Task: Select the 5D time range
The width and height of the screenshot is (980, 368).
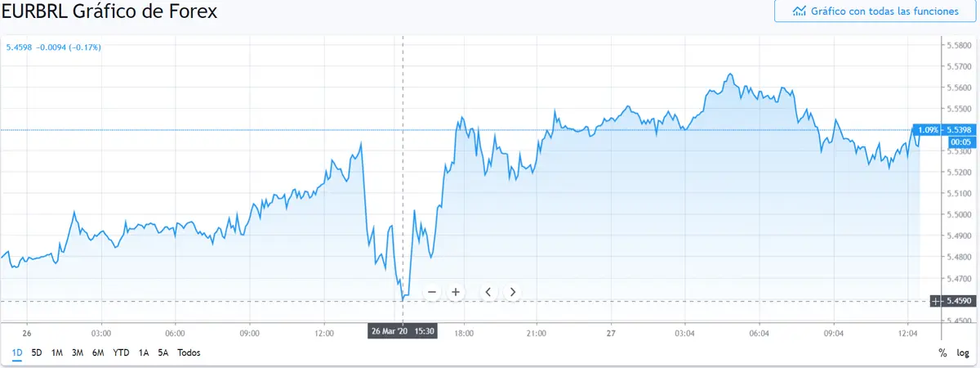Action: pos(37,352)
